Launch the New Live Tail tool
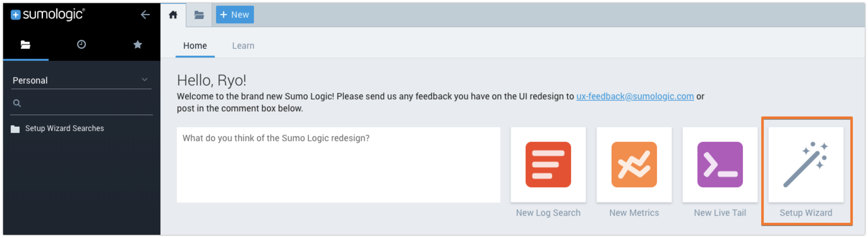The image size is (868, 238). [720, 166]
